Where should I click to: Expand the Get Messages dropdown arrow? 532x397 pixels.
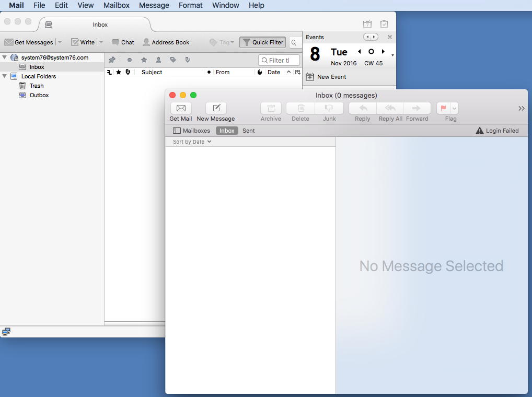pos(59,42)
